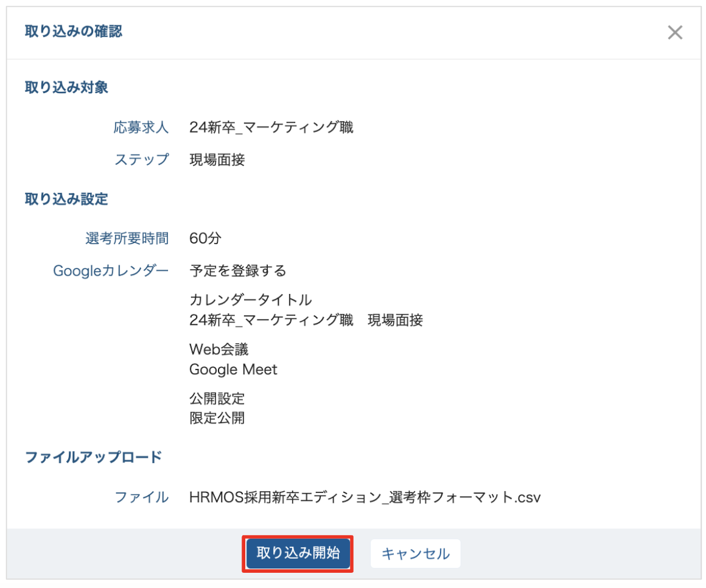Click the カレンダータイトル text
This screenshot has width=706, height=588.
coord(250,300)
